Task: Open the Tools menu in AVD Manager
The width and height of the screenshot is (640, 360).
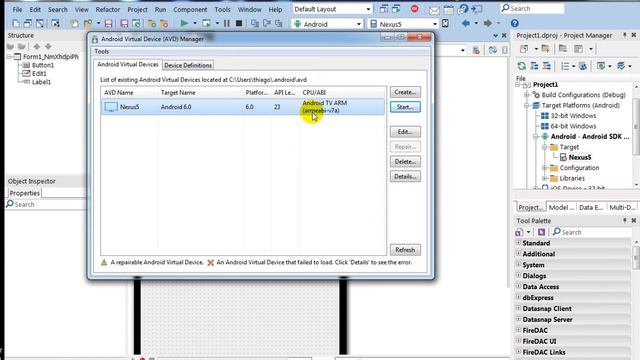Action: pyautogui.click(x=102, y=51)
